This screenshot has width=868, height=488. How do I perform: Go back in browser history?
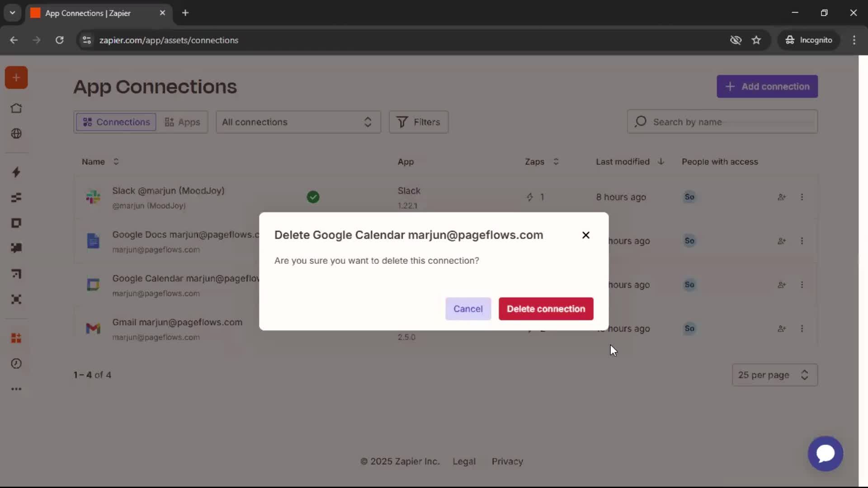tap(14, 40)
